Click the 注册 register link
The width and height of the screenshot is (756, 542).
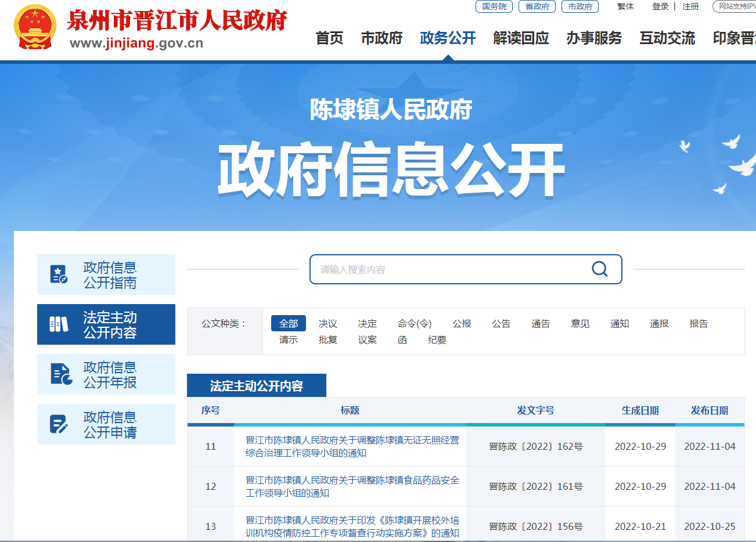point(690,6)
